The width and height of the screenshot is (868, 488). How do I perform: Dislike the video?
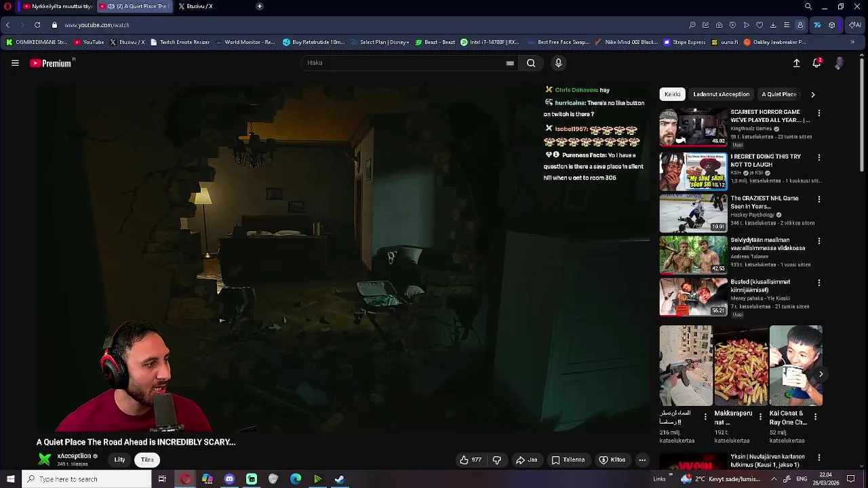(497, 460)
